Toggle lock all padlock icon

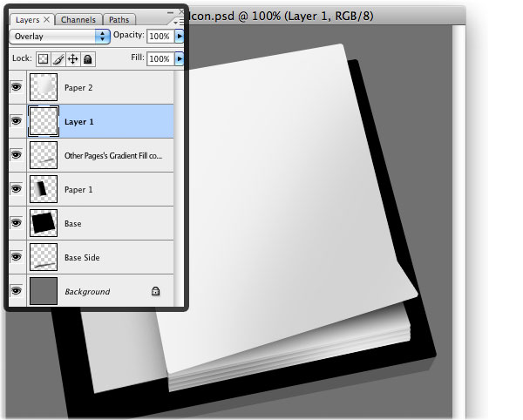pos(88,59)
